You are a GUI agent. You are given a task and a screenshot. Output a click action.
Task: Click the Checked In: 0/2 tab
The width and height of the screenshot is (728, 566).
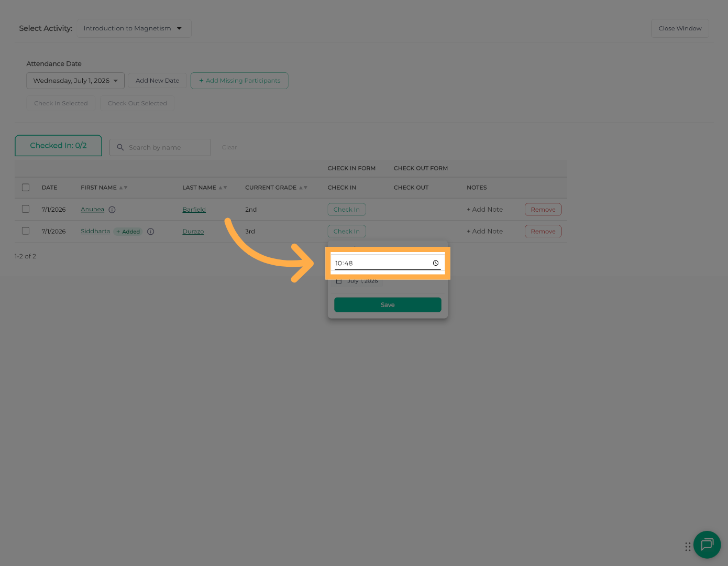58,146
